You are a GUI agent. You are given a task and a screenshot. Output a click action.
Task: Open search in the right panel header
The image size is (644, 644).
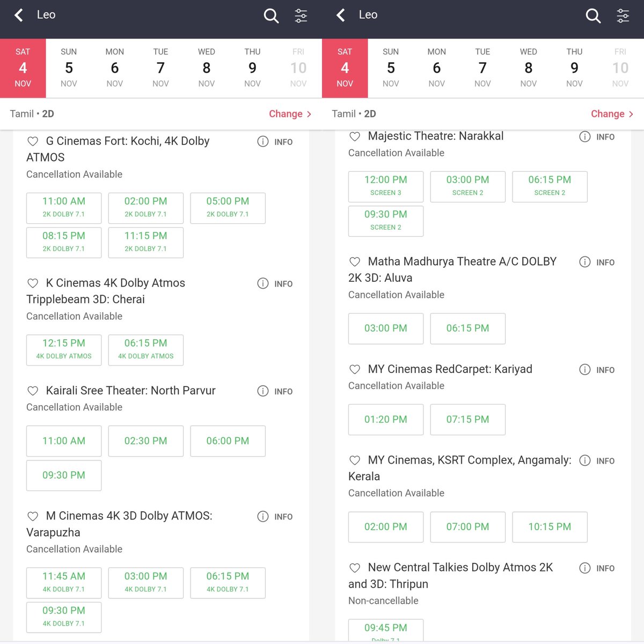pos(593,16)
